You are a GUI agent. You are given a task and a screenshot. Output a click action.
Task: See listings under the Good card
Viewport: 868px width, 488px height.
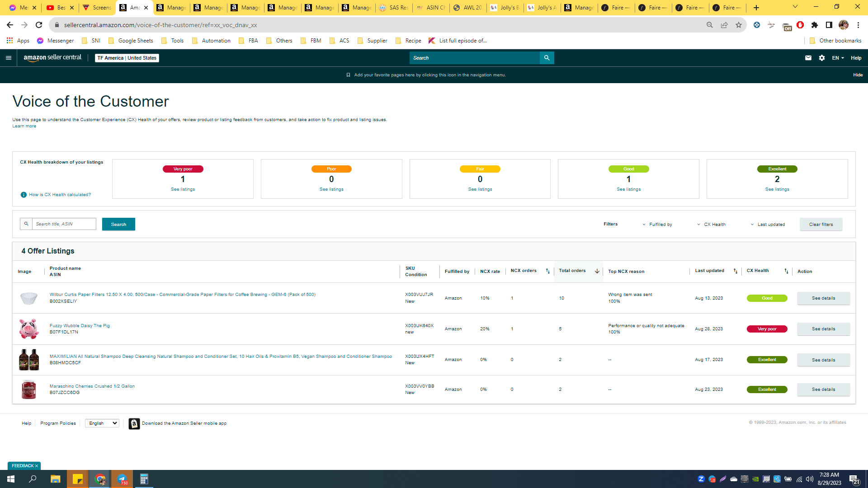[628, 189]
